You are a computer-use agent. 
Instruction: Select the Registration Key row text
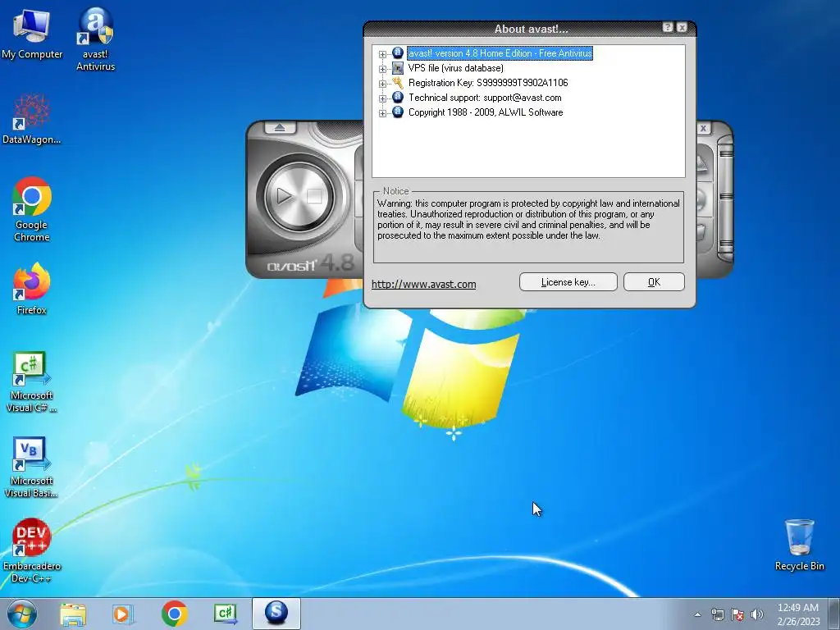[488, 83]
